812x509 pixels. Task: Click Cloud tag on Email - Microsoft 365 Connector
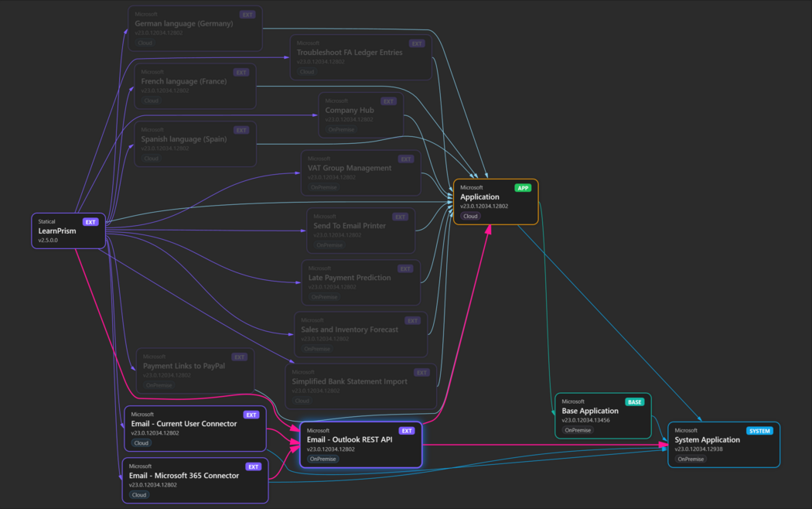138,495
